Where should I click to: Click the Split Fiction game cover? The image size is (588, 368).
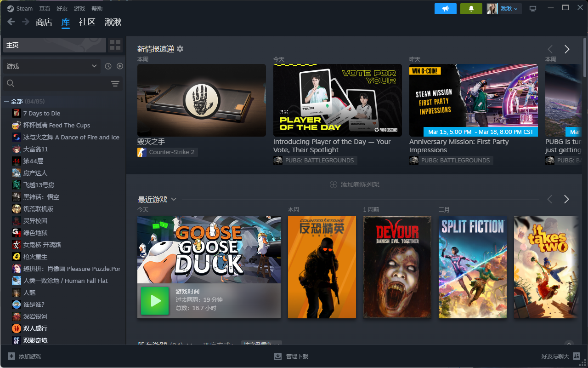coord(472,267)
